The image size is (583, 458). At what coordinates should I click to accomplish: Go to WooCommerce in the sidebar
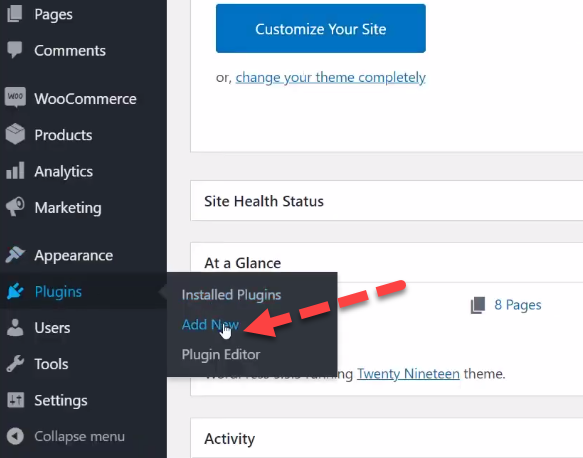(x=86, y=99)
